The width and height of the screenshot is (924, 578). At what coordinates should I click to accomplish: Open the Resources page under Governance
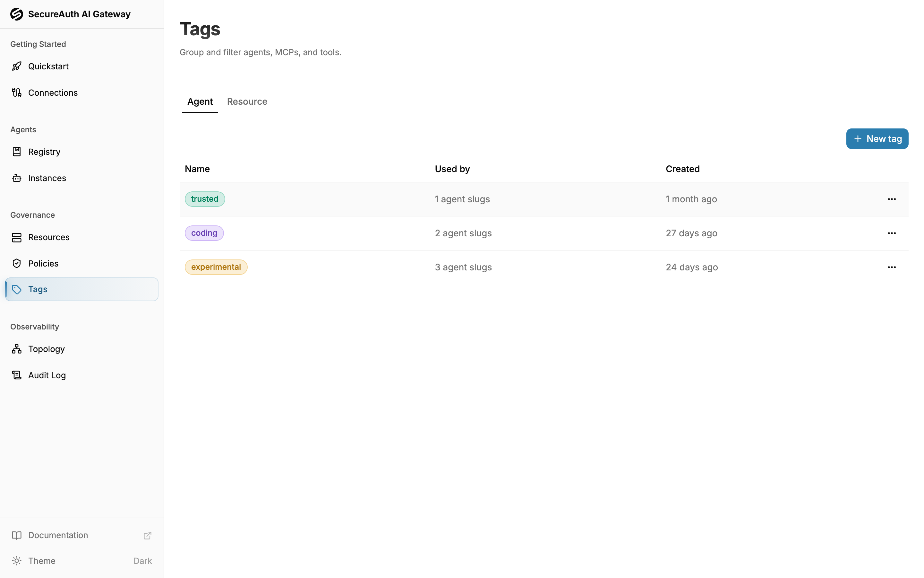(x=82, y=237)
